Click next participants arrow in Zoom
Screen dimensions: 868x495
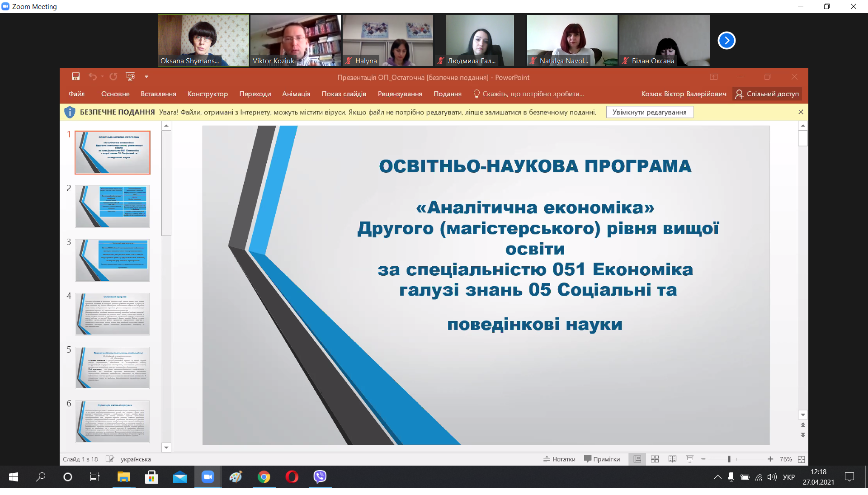coord(726,40)
